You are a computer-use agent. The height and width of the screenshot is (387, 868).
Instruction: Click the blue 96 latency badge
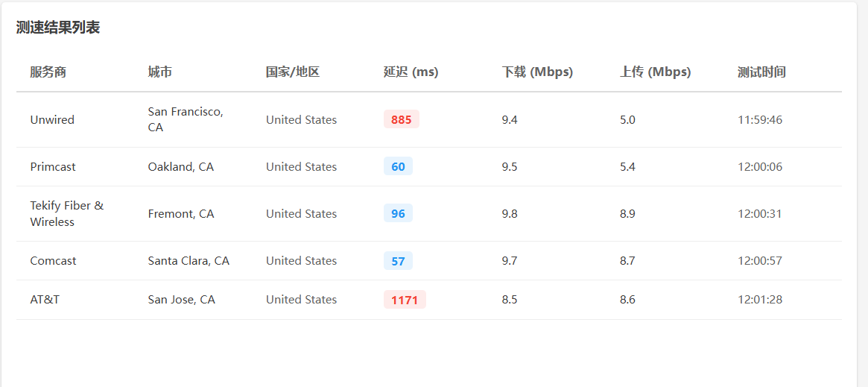[398, 213]
